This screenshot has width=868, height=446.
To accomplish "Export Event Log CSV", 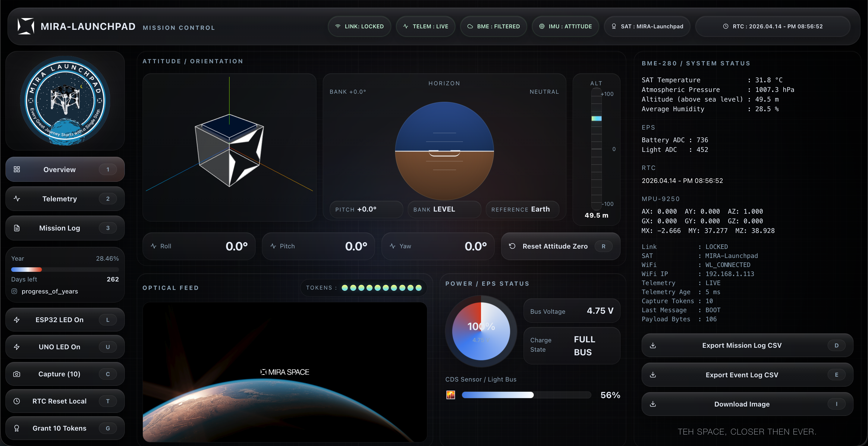I will pyautogui.click(x=747, y=375).
